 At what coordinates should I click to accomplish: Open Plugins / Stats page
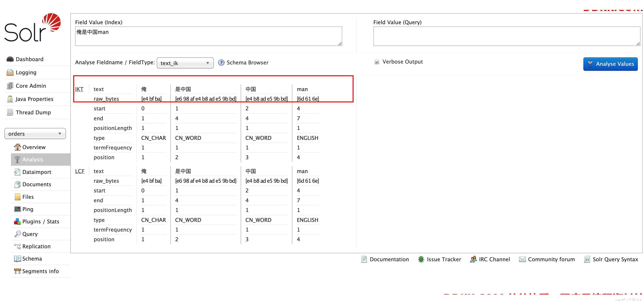coord(41,221)
